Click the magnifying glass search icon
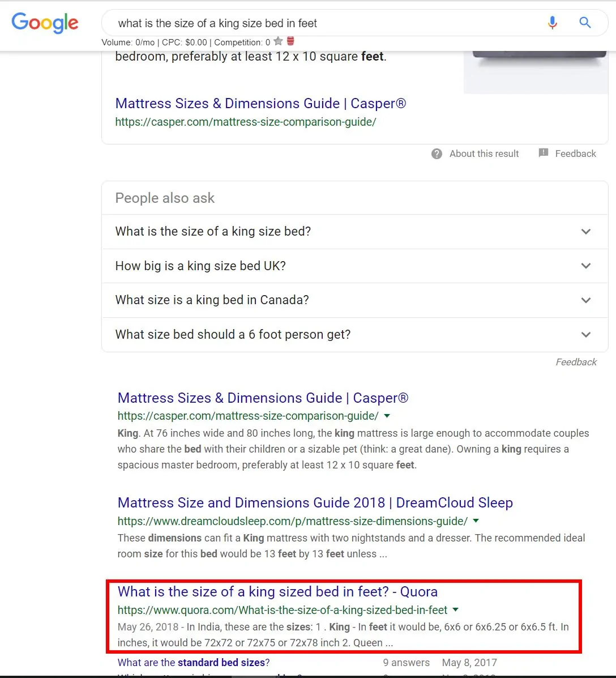The width and height of the screenshot is (616, 678). pyautogui.click(x=585, y=23)
